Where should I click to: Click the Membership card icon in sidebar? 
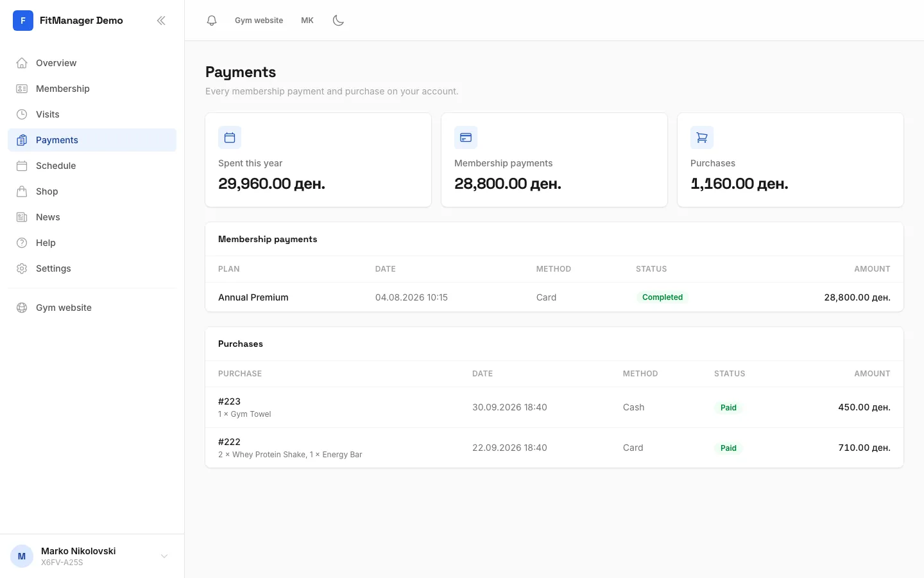tap(22, 89)
